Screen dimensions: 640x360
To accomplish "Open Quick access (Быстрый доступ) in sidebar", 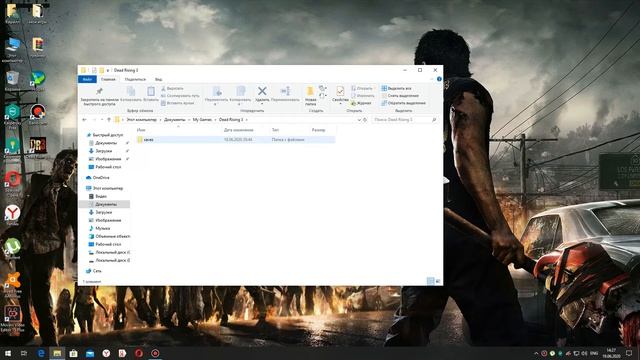I will 104,135.
